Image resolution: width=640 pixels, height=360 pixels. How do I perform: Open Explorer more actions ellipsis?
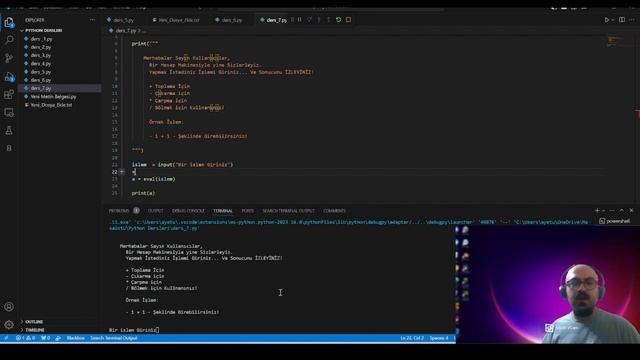(93, 20)
